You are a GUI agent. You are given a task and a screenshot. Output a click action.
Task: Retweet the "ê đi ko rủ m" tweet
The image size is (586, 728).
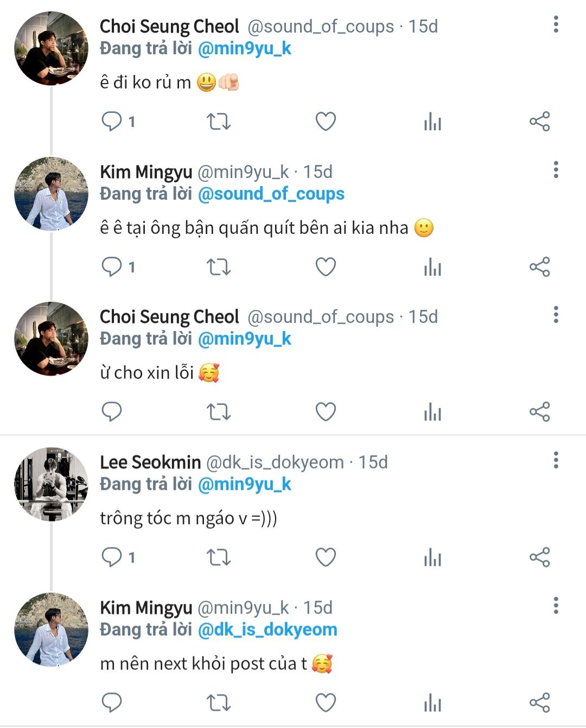point(219,122)
